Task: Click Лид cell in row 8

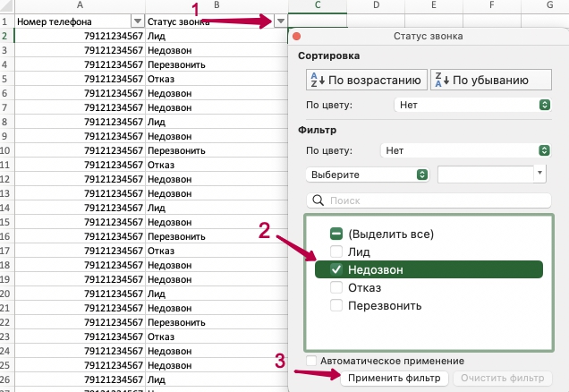Action: pos(217,122)
